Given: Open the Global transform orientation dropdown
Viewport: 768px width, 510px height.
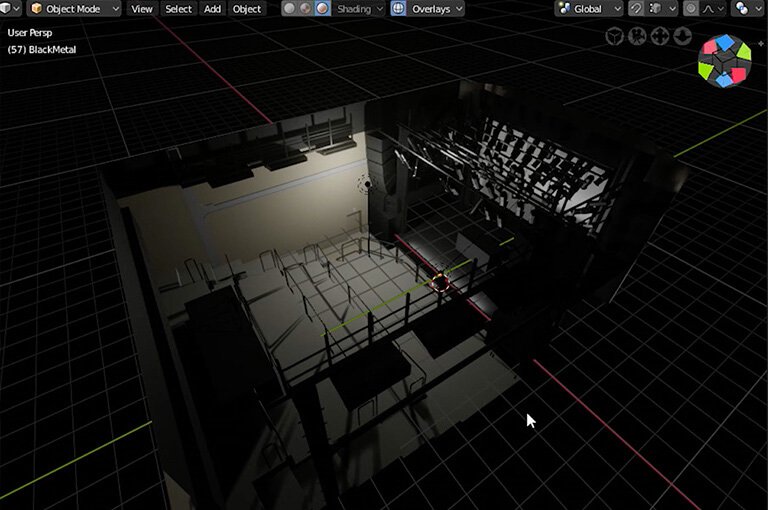Looking at the screenshot, I should point(589,9).
